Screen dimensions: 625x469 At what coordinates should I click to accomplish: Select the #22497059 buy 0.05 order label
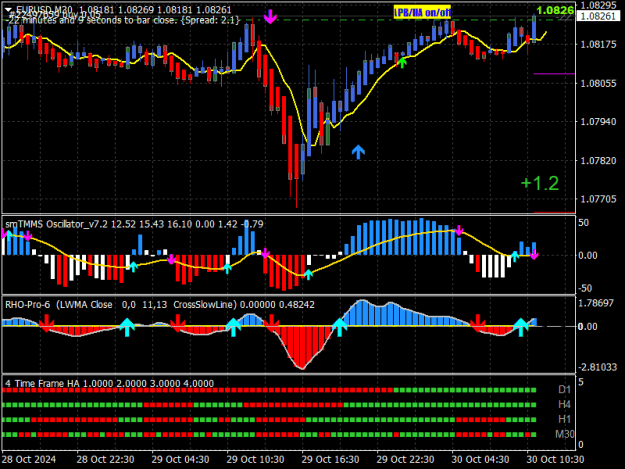53,15
